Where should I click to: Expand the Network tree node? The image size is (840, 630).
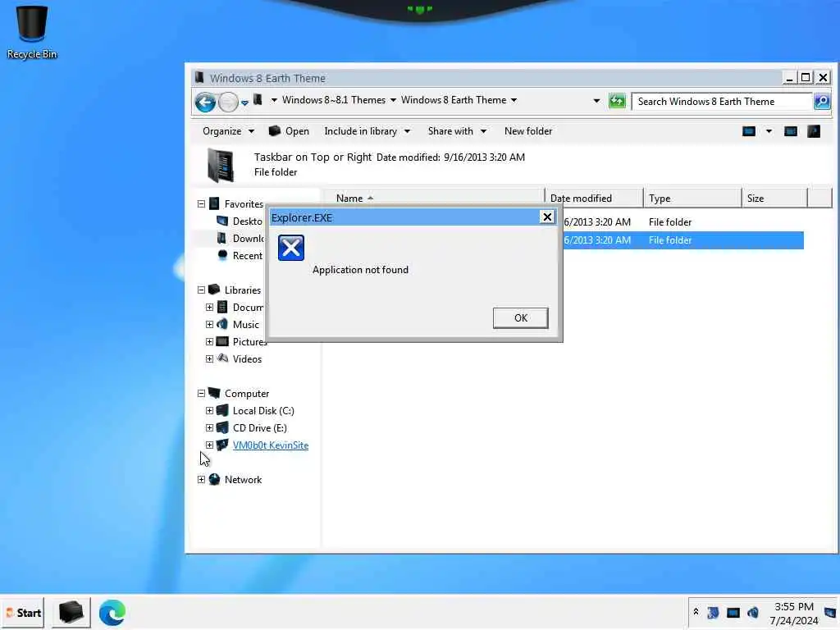(202, 479)
